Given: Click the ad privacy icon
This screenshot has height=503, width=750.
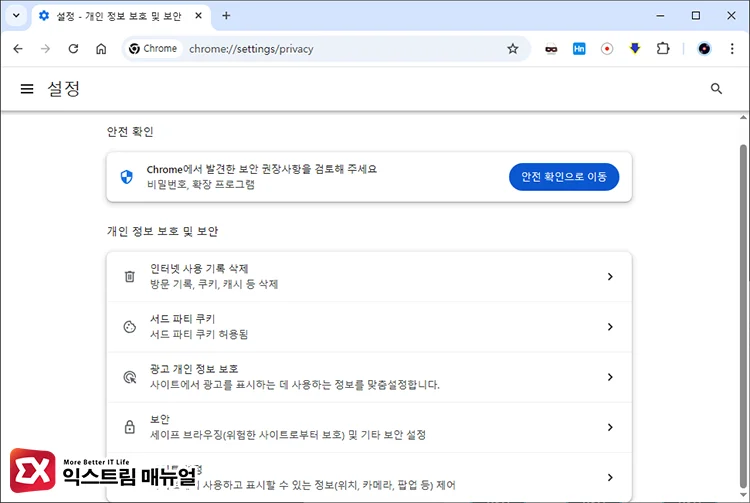Looking at the screenshot, I should click(x=130, y=377).
